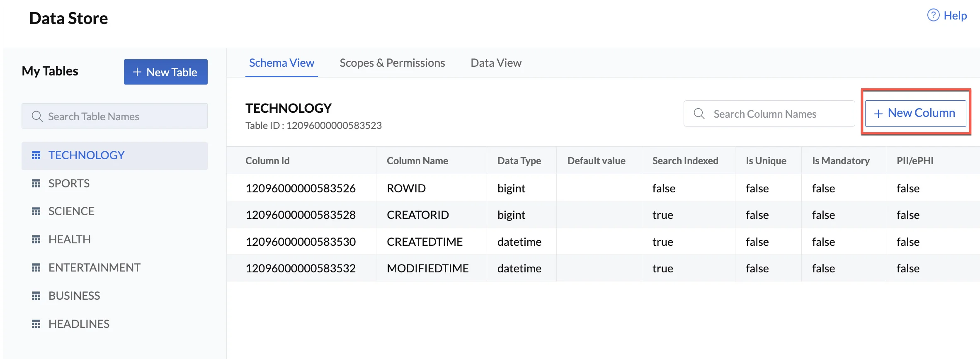Click the CREATEDTIME column row
Image resolution: width=980 pixels, height=359 pixels.
[424, 242]
